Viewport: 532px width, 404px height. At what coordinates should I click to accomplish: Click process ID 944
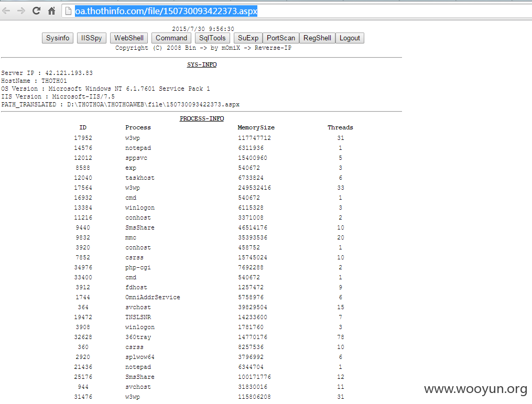click(x=83, y=387)
